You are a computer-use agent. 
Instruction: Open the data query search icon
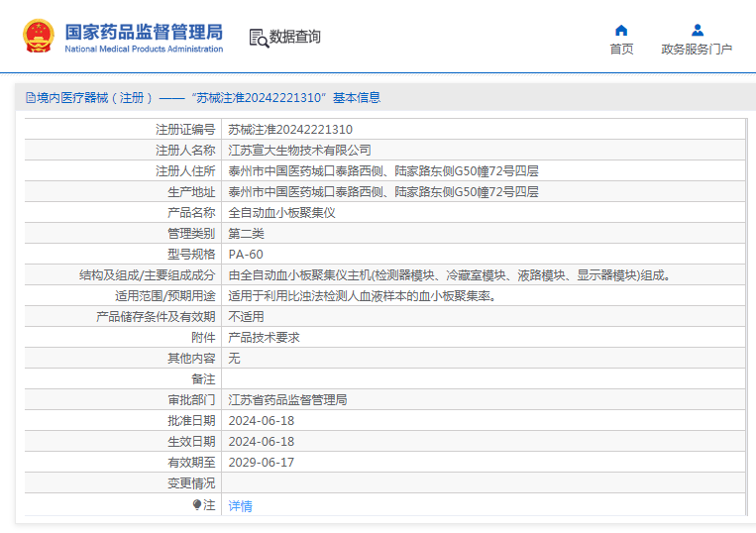(259, 38)
